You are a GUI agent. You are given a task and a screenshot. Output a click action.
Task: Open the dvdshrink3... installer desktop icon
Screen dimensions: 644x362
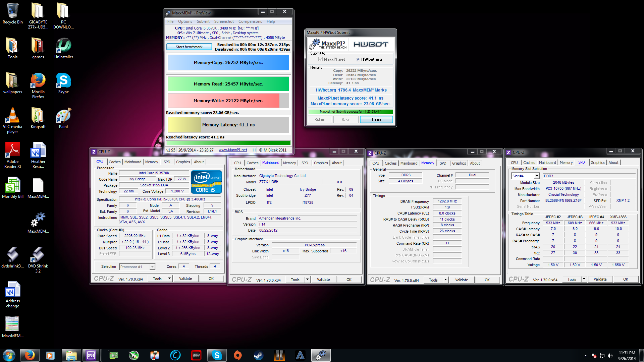[x=12, y=257]
